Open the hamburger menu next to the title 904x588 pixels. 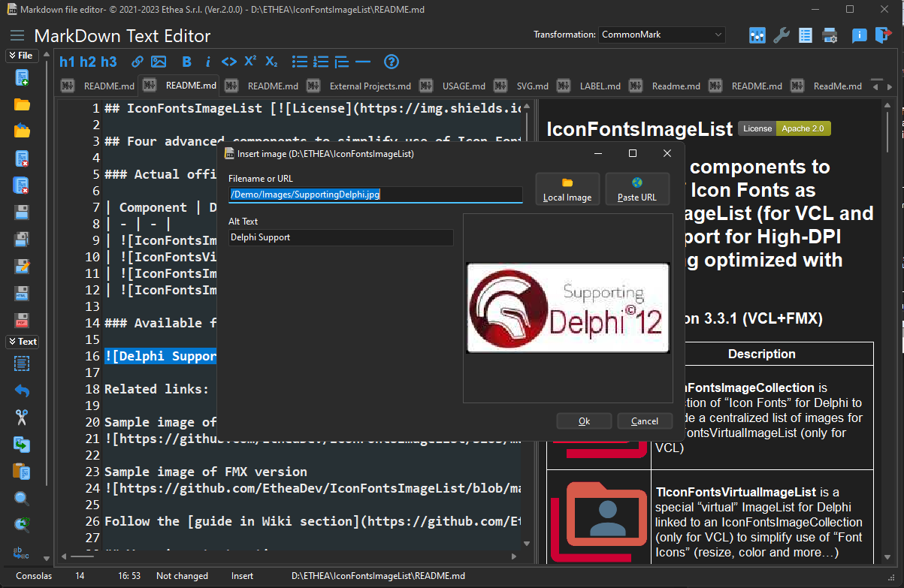click(18, 36)
